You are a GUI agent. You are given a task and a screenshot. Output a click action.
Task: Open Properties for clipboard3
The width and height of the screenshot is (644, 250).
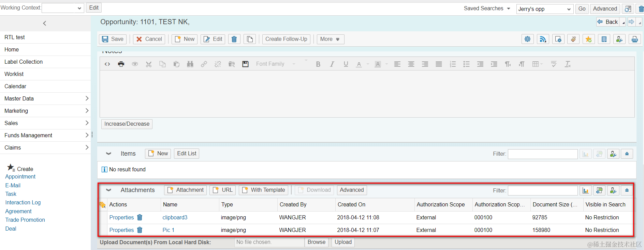121,217
